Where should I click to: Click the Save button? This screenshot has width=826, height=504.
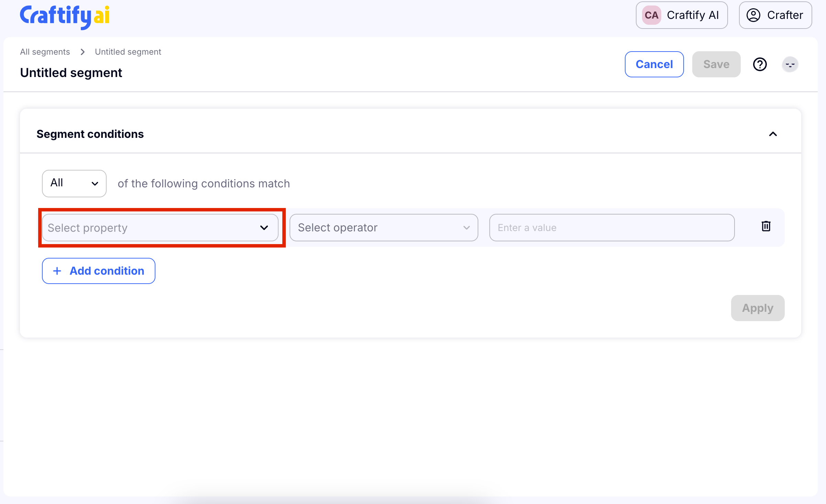click(x=716, y=64)
